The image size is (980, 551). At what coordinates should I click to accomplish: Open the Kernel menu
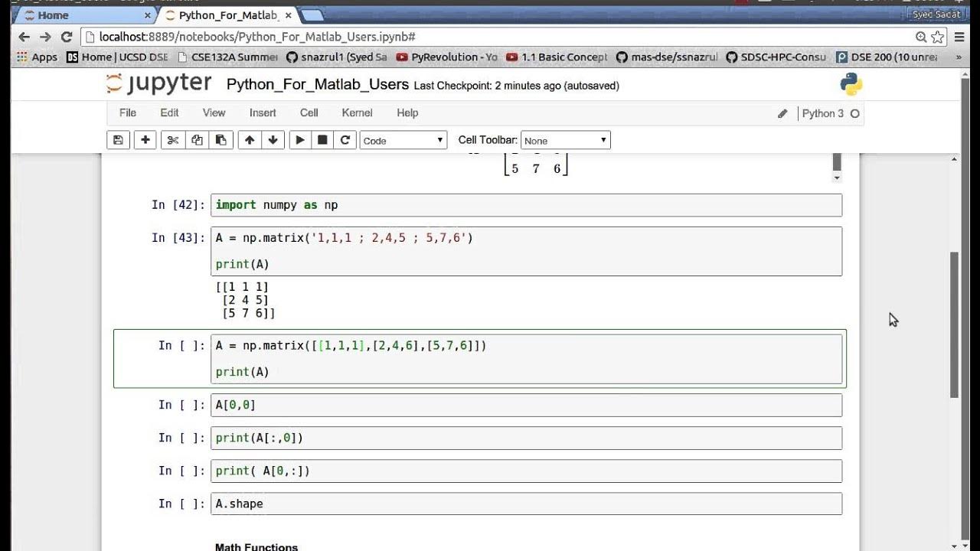(x=357, y=112)
